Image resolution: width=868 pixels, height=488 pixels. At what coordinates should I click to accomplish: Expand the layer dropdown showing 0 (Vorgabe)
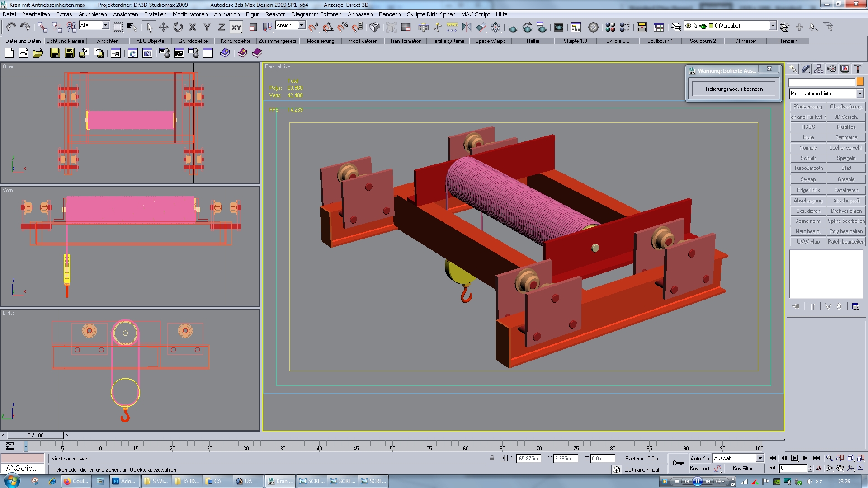coord(773,26)
